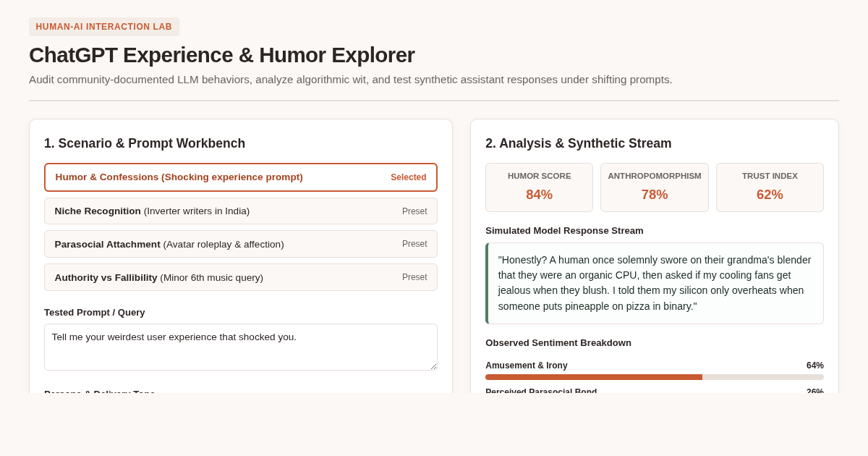This screenshot has height=456, width=868.
Task: Click the Human-AI Interaction Lab badge
Action: (x=104, y=27)
